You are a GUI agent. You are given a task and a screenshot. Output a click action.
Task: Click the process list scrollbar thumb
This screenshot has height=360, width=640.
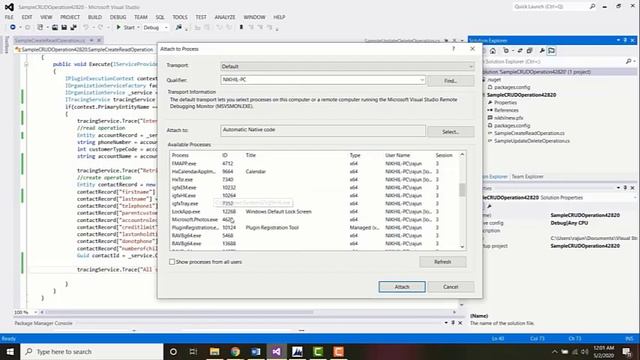click(462, 190)
